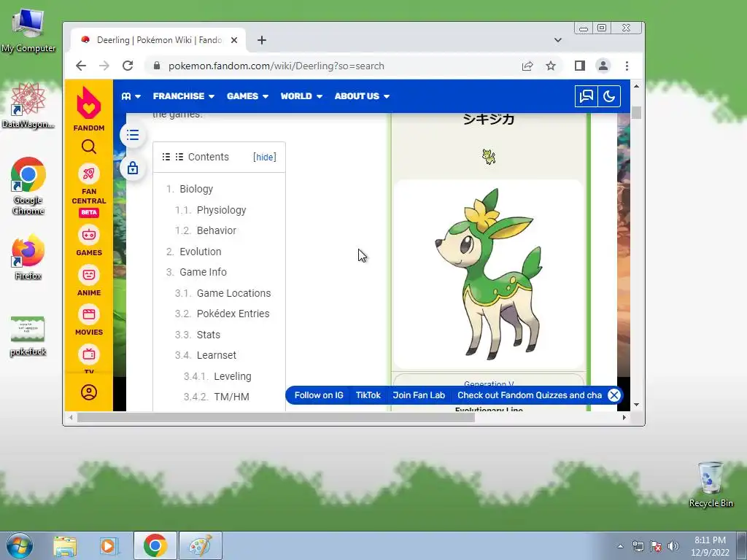747x560 pixels.
Task: Open Chrome three-dot menu
Action: click(627, 66)
